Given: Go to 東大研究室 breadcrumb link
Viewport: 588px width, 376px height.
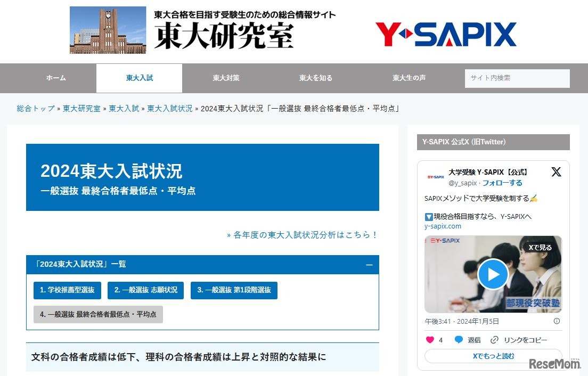Looking at the screenshot, I should pos(81,109).
